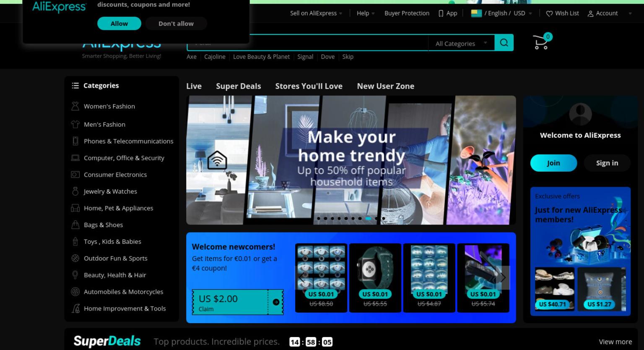Click the App phone icon
The height and width of the screenshot is (350, 644).
tap(441, 13)
